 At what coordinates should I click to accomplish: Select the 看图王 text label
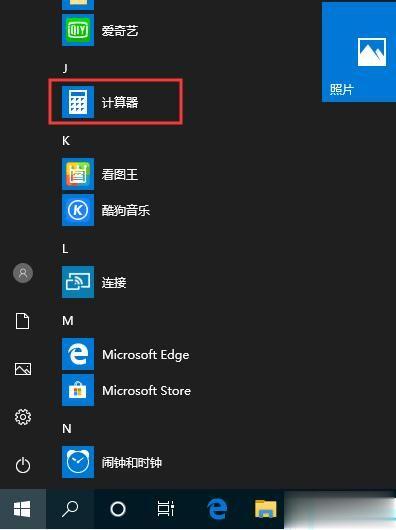(x=120, y=174)
